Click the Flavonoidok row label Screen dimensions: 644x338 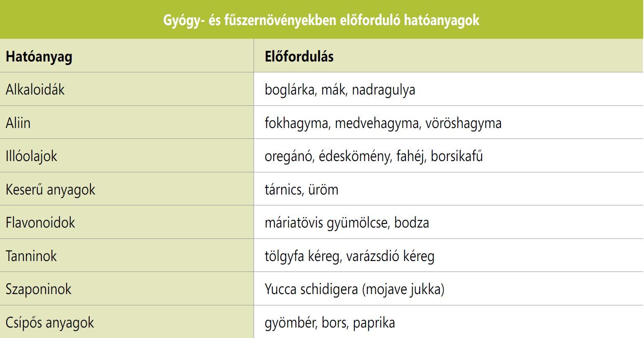tap(40, 222)
